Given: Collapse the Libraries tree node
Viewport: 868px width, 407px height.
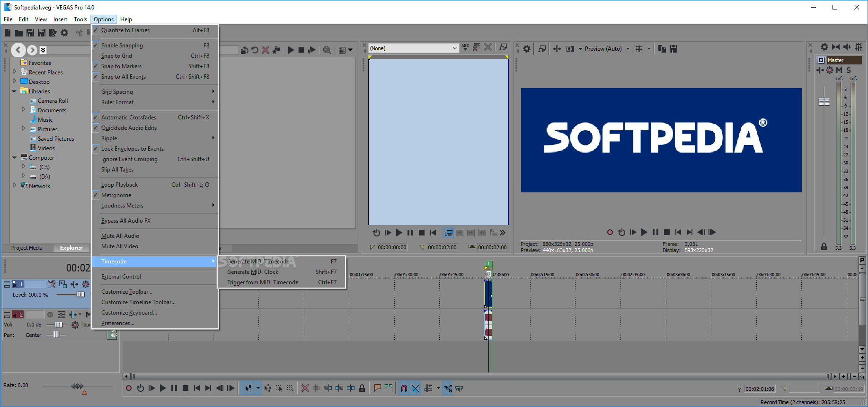Looking at the screenshot, I should click(x=14, y=91).
